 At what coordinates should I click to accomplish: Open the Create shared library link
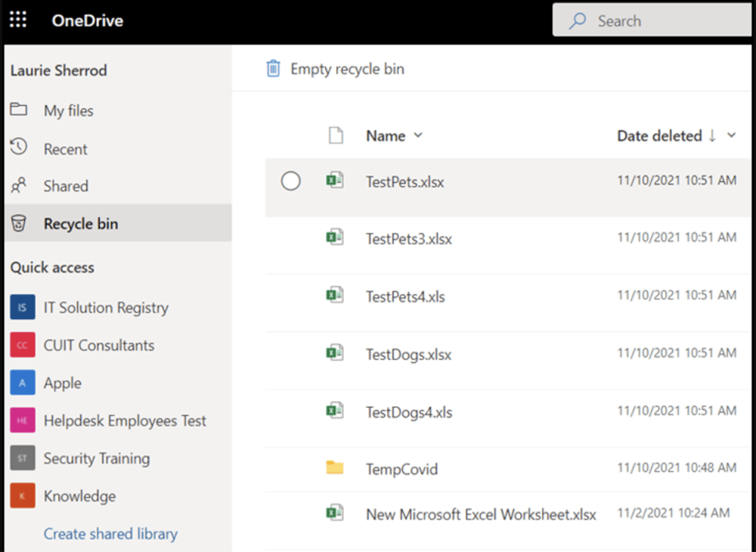(110, 534)
